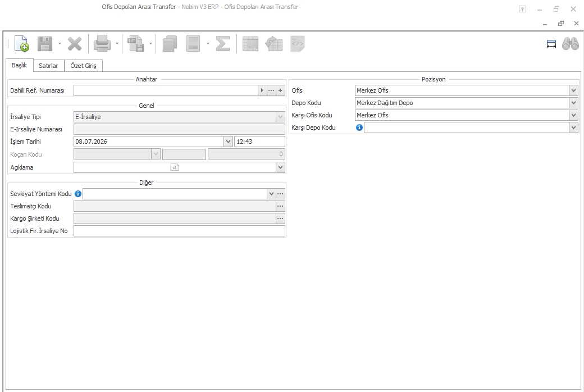The height and width of the screenshot is (392, 584).
Task: Click the 12:43 time field
Action: click(x=259, y=142)
